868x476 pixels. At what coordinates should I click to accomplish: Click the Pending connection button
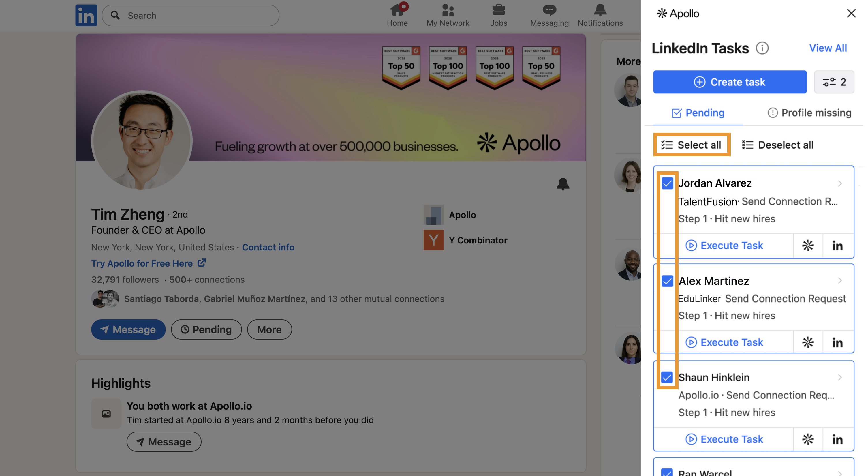(206, 329)
